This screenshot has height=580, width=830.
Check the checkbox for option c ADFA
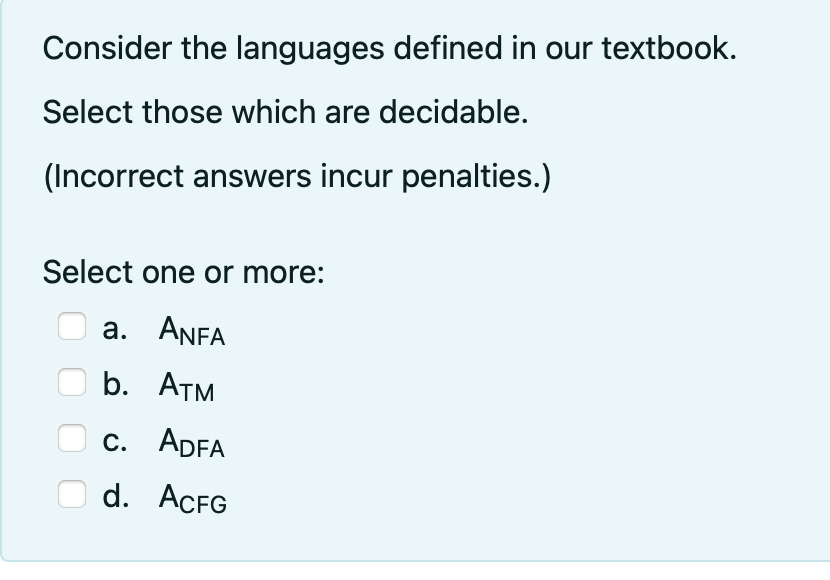[x=71, y=439]
